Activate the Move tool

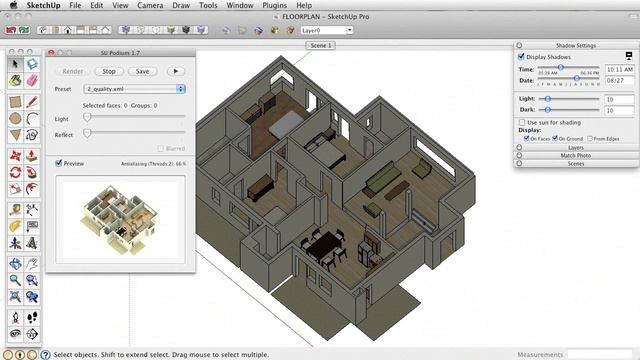pos(16,156)
